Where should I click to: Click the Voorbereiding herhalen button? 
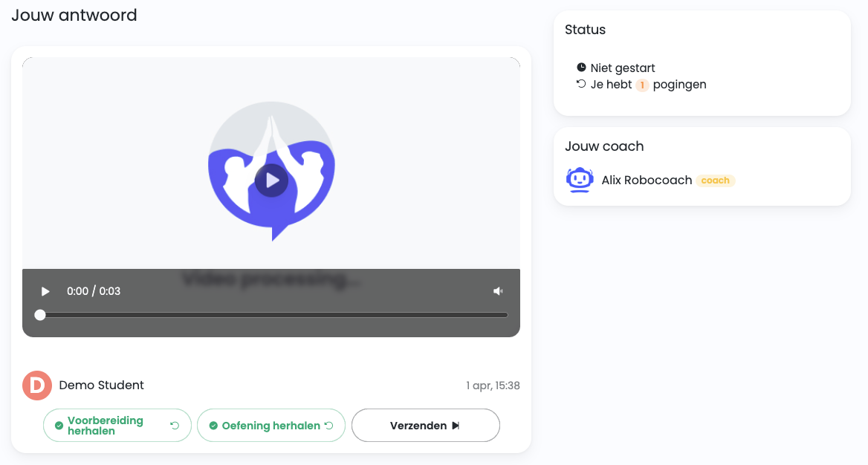click(117, 426)
